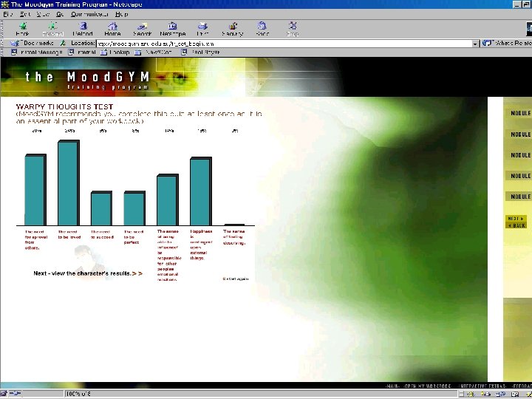Click the WARPY THOUGHTS TEST heading
The width and height of the screenshot is (532, 399).
[64, 106]
